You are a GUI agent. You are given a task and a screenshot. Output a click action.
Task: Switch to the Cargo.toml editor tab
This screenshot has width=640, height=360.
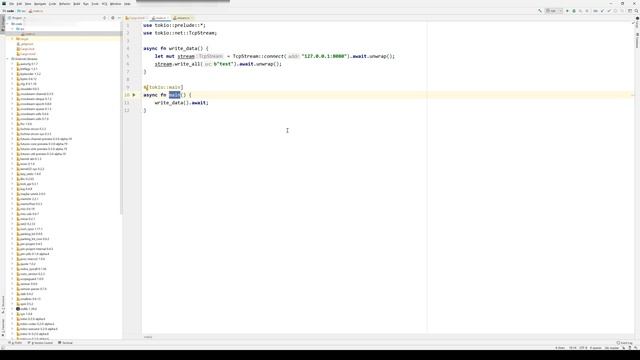(136, 18)
